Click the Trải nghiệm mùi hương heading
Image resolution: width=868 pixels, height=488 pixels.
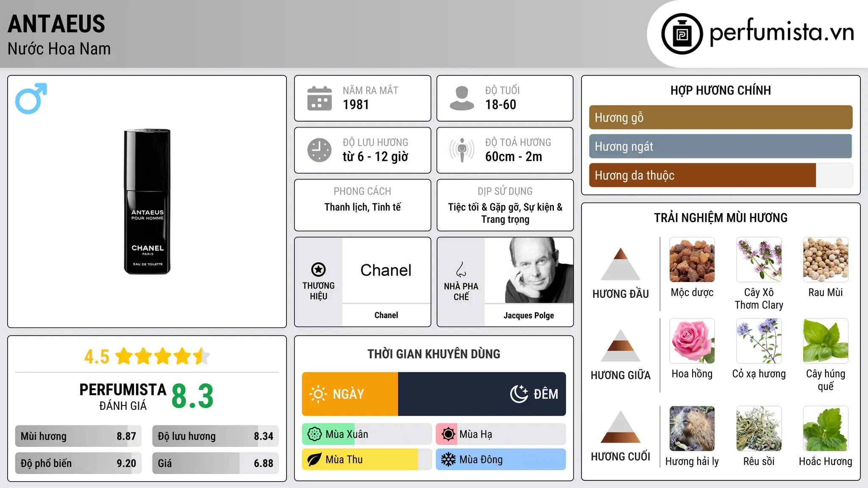721,218
